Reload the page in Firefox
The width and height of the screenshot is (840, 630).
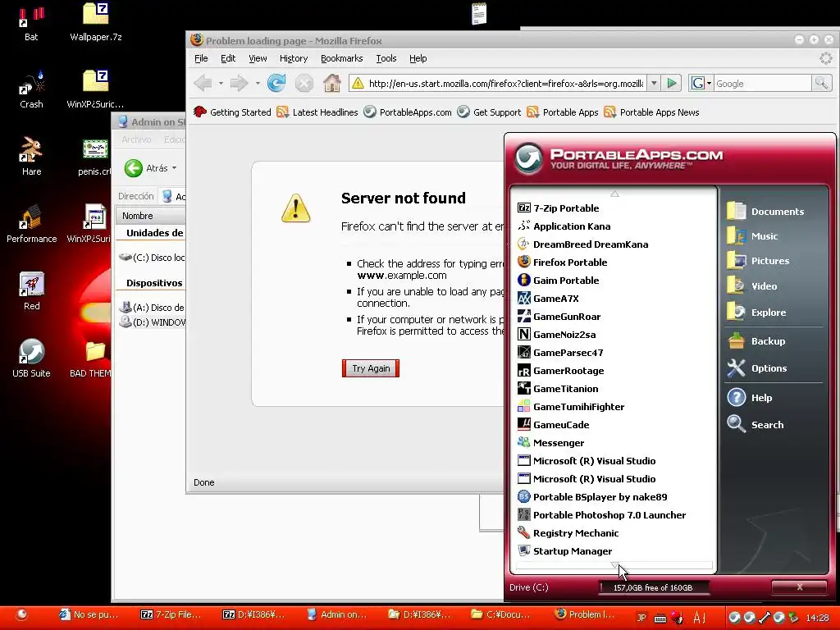point(276,83)
